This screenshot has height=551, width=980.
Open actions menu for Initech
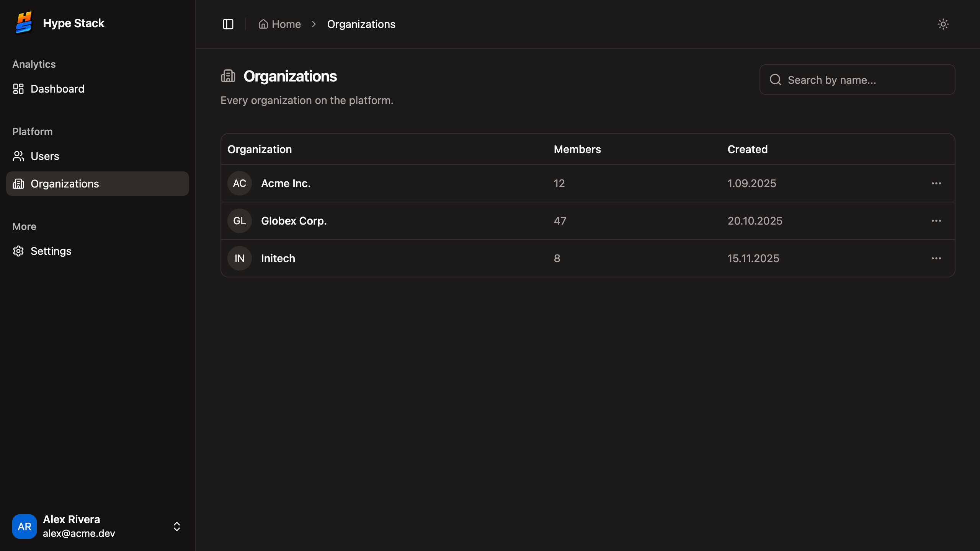pyautogui.click(x=936, y=258)
